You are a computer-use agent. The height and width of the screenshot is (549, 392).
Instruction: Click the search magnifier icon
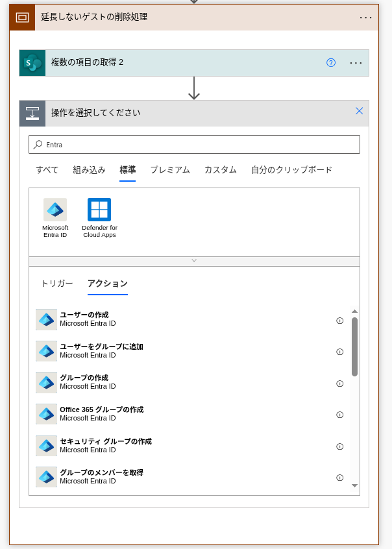click(x=38, y=145)
